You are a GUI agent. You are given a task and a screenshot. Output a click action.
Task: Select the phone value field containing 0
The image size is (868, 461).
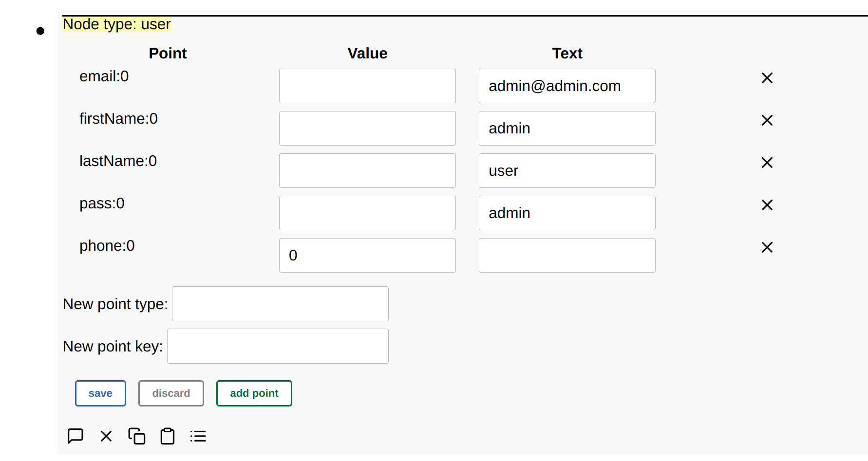pyautogui.click(x=367, y=256)
